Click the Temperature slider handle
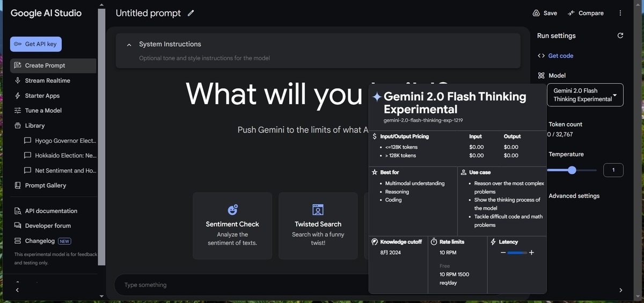Viewport: 644px width, 303px height. point(572,170)
